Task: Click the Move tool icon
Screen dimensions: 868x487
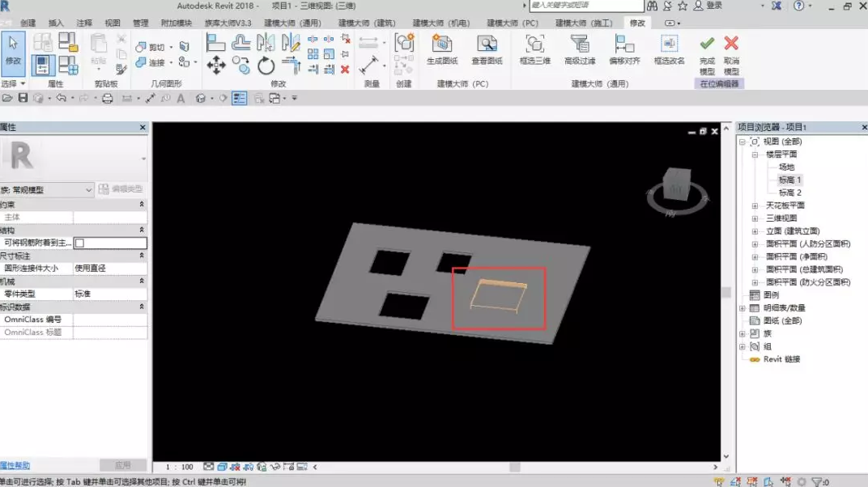Action: (216, 66)
